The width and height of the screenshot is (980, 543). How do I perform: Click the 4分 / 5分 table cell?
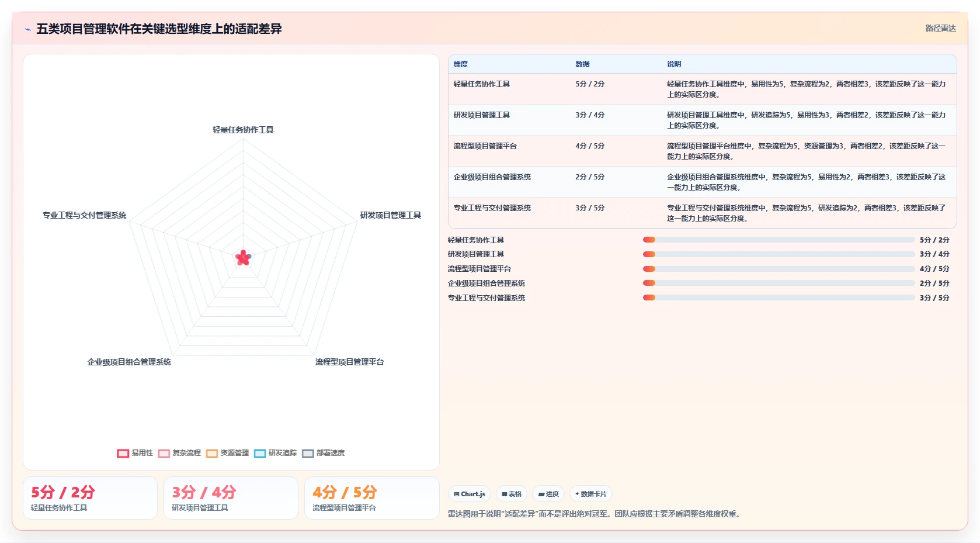coord(590,146)
